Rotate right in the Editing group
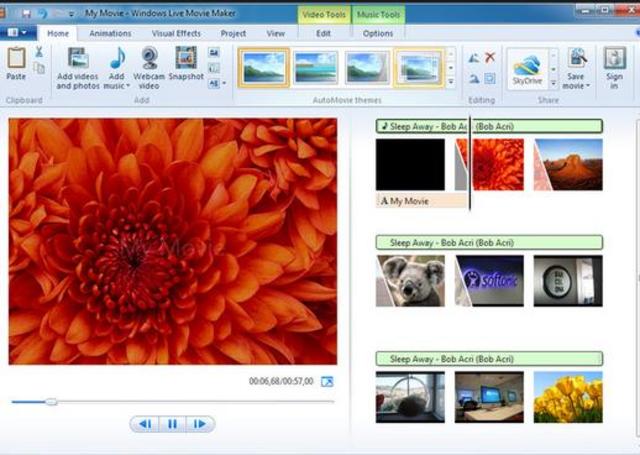 (x=474, y=78)
